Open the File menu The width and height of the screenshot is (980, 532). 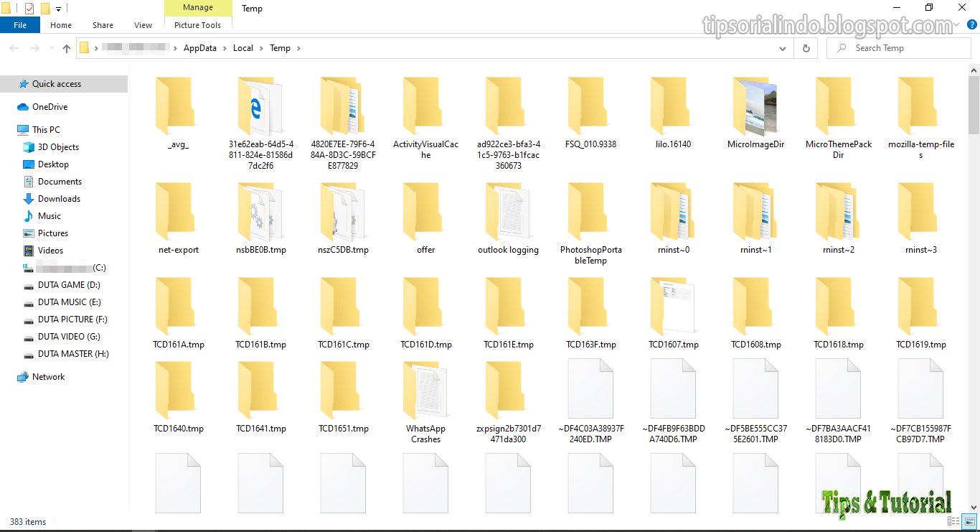[x=19, y=24]
